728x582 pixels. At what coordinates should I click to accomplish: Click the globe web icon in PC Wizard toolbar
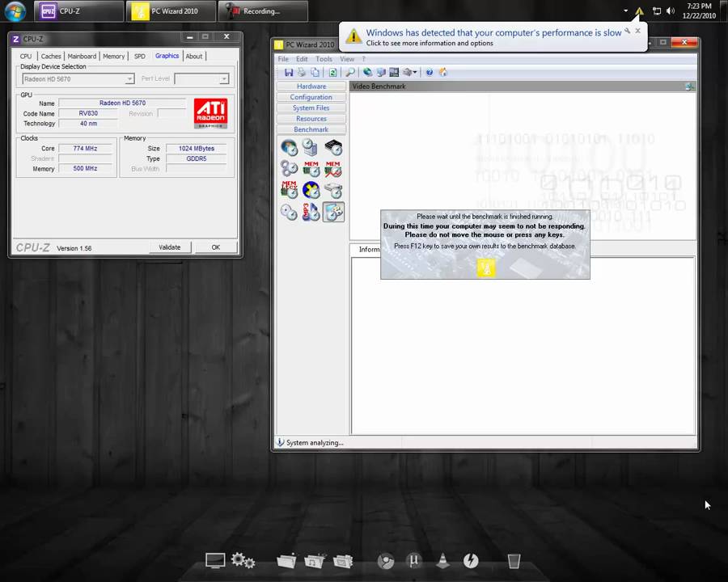click(x=367, y=73)
